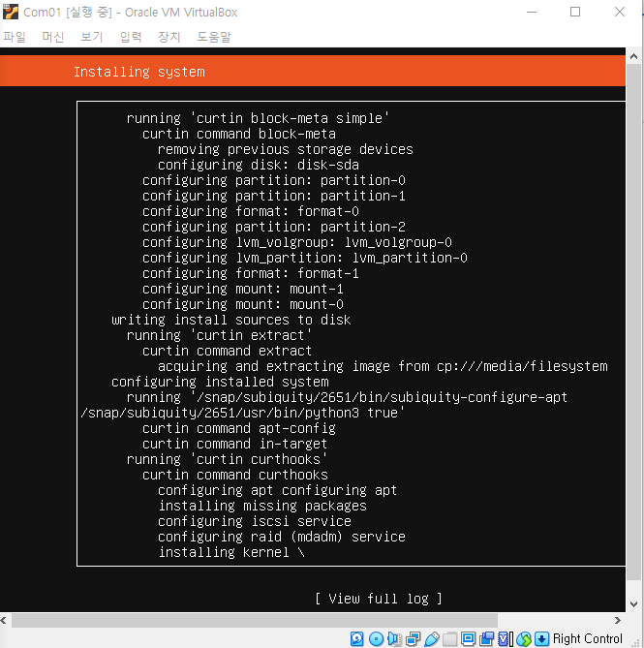Click the screen recording status icon
The height and width of the screenshot is (648, 644).
click(486, 639)
